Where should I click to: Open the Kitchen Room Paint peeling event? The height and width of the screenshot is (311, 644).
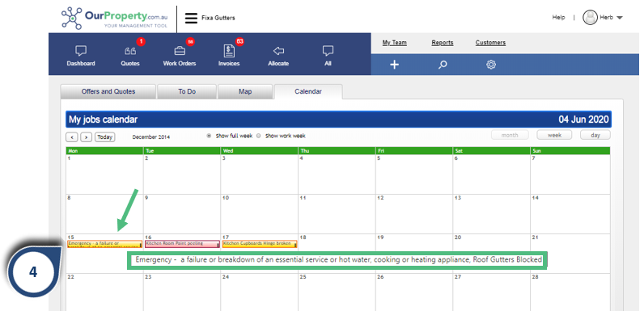(181, 244)
